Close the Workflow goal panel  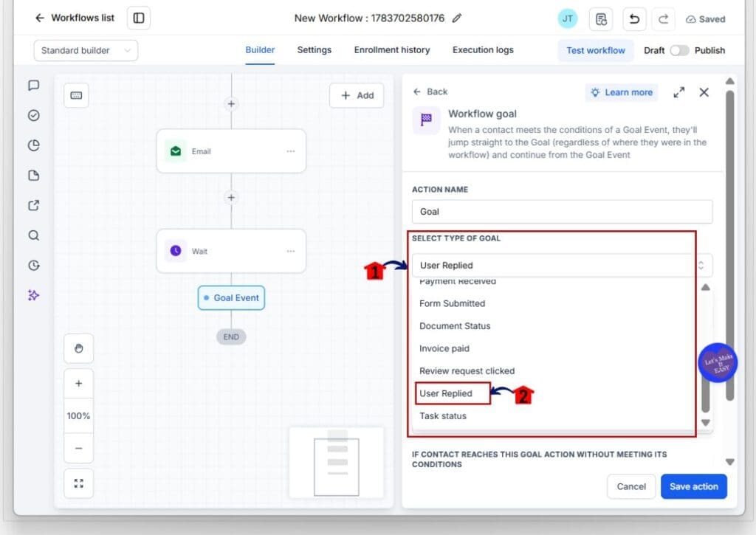coord(704,92)
